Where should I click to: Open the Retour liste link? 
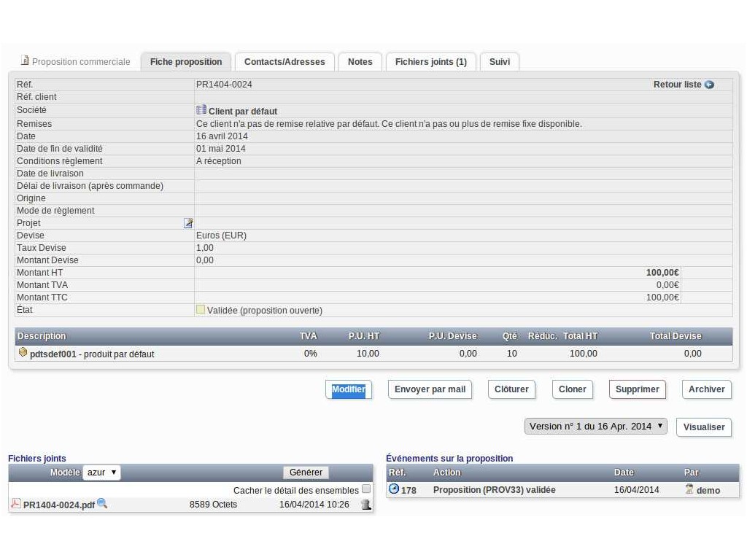(677, 85)
